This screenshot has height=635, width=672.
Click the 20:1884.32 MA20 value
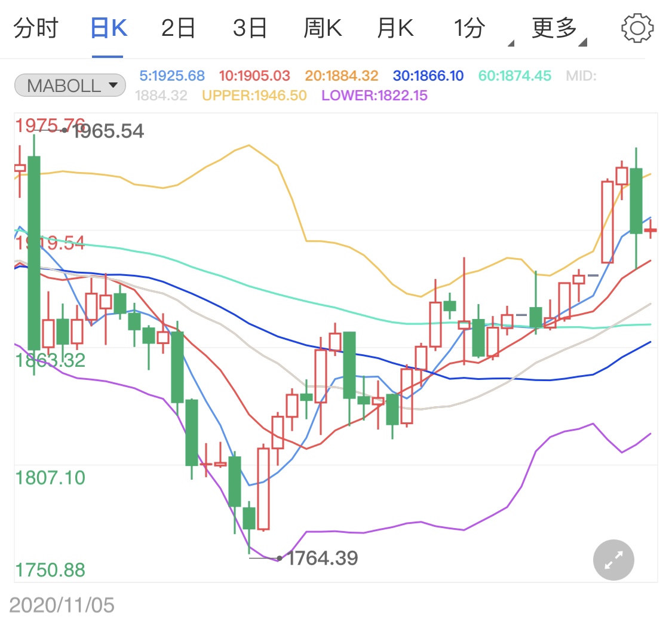click(x=342, y=76)
